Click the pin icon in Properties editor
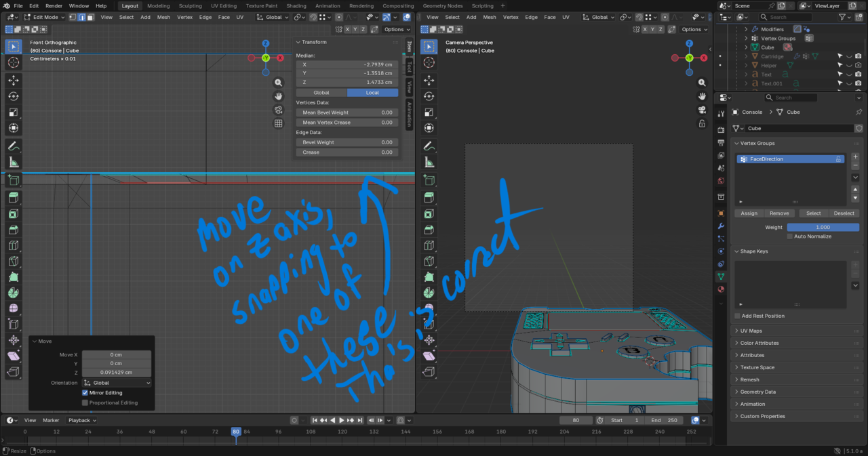868x456 pixels. [859, 112]
